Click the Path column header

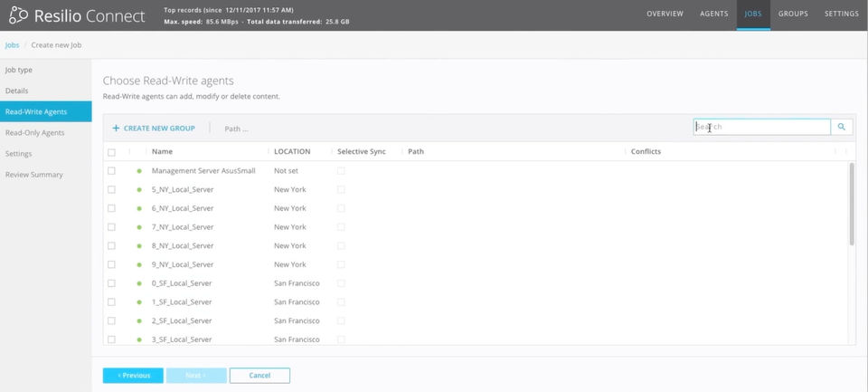click(x=416, y=151)
